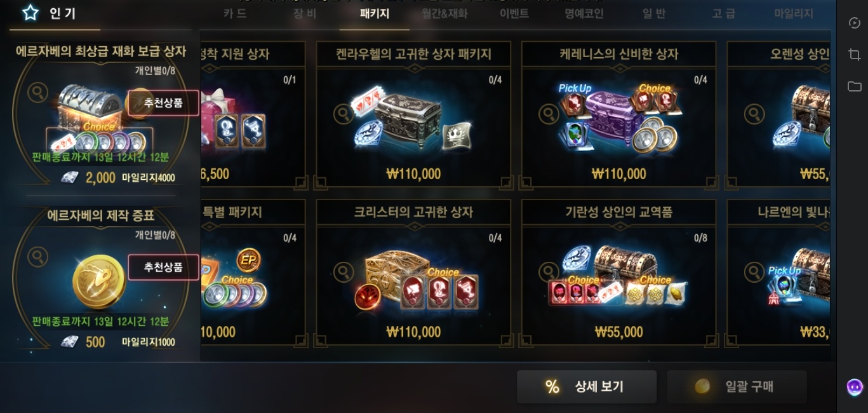Click the screenshot crop icon in sidebar
The image size is (868, 413).
(x=854, y=55)
